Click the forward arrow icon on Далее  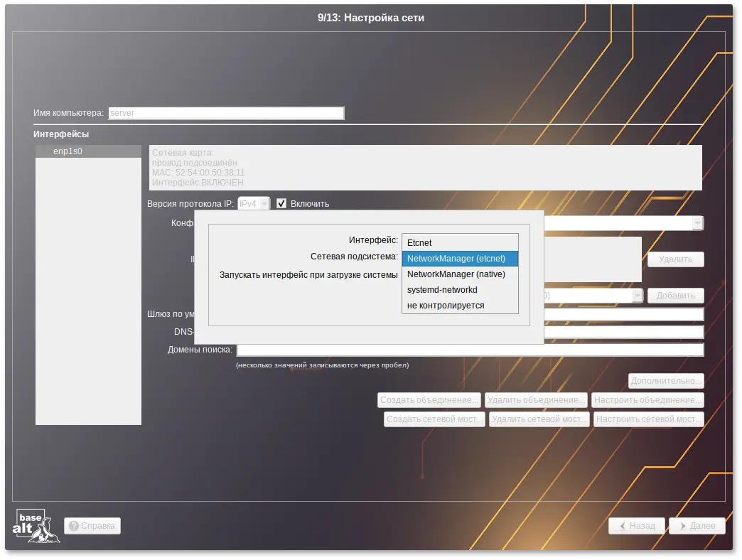(x=682, y=527)
